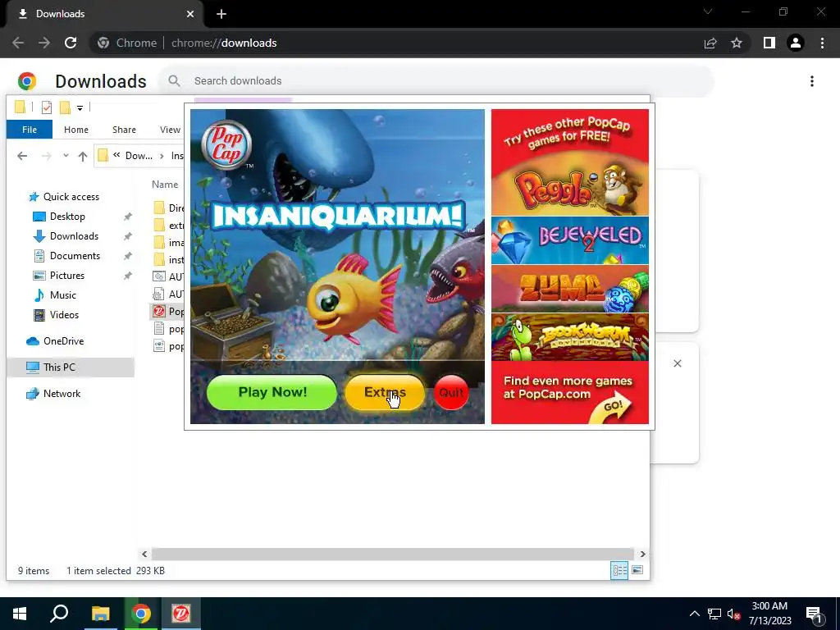Click the share page icon in Chrome

710,43
